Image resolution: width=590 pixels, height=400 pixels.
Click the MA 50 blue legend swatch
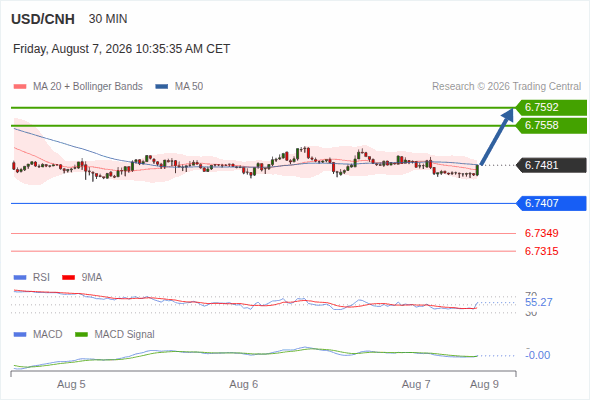[x=162, y=87]
